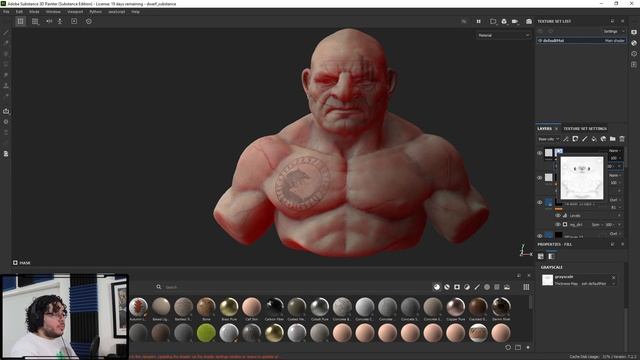The width and height of the screenshot is (640, 360).
Task: Click the render screenshot camera icon
Action: 529,21
